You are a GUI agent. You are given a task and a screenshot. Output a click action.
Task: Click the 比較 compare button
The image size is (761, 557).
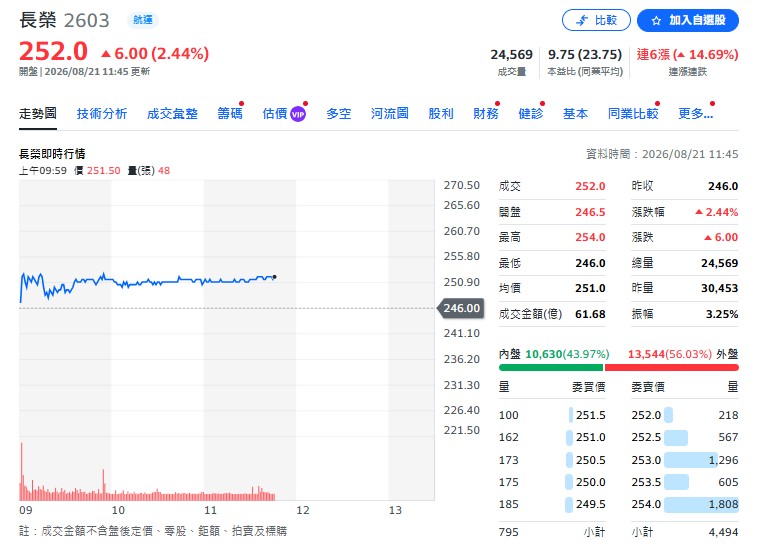pos(596,20)
